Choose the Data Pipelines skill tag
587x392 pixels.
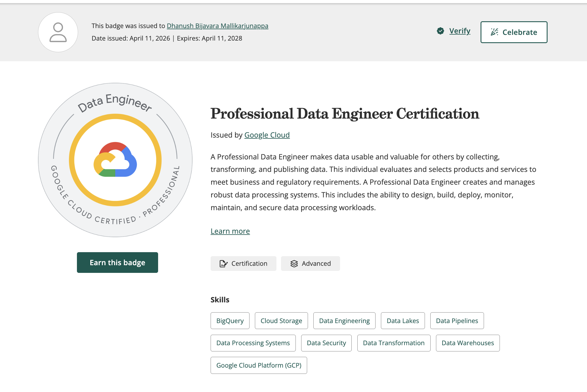click(457, 321)
